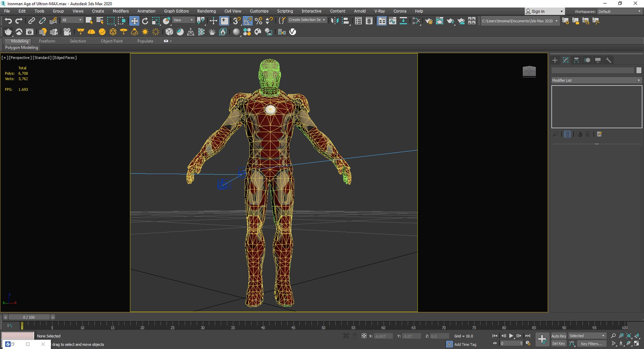Open the Rendering menu
Viewport: 644px width, 349px height.
[x=206, y=11]
